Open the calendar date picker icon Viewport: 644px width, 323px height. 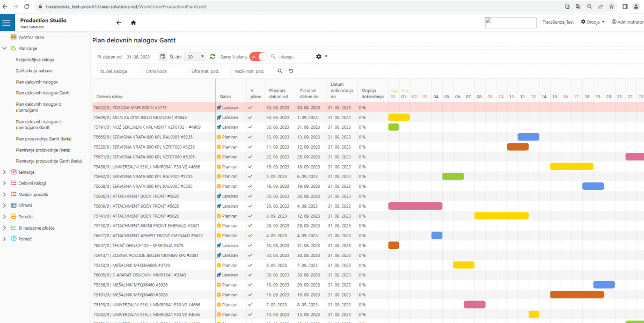click(163, 56)
